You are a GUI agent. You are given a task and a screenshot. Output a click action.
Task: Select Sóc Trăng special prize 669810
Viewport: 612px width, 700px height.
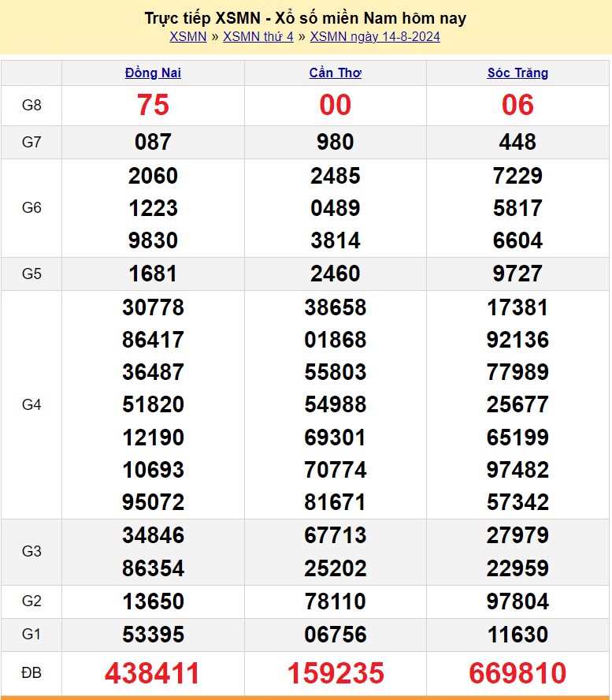[517, 673]
